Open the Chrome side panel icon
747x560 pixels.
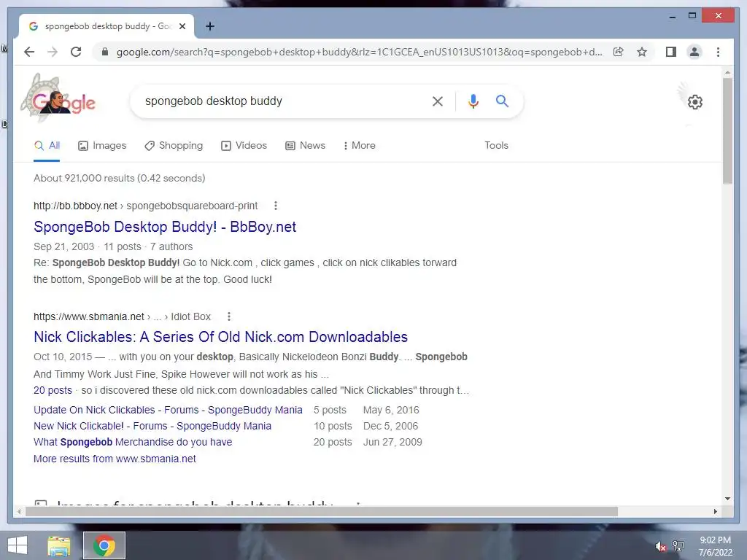pyautogui.click(x=671, y=52)
